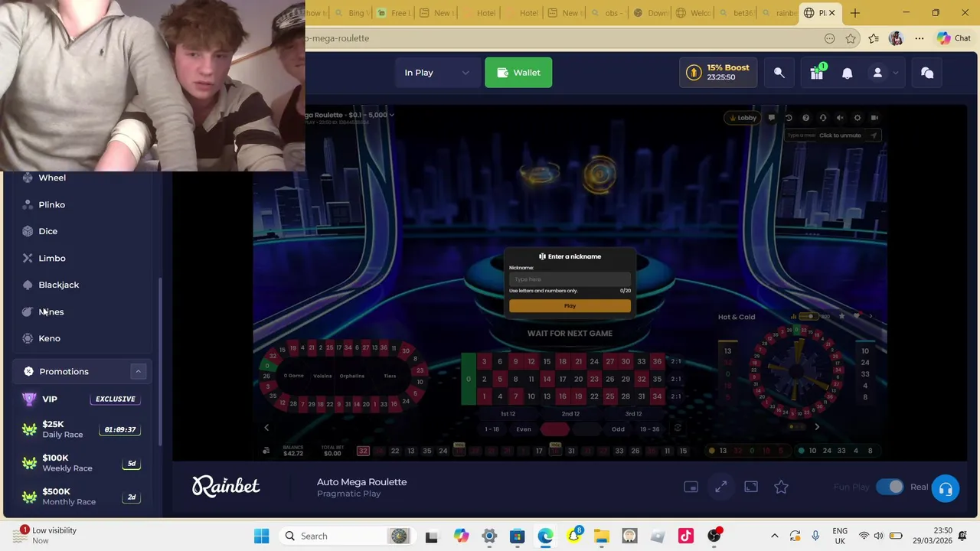Select the 3rd 12 dozen bet

point(633,414)
